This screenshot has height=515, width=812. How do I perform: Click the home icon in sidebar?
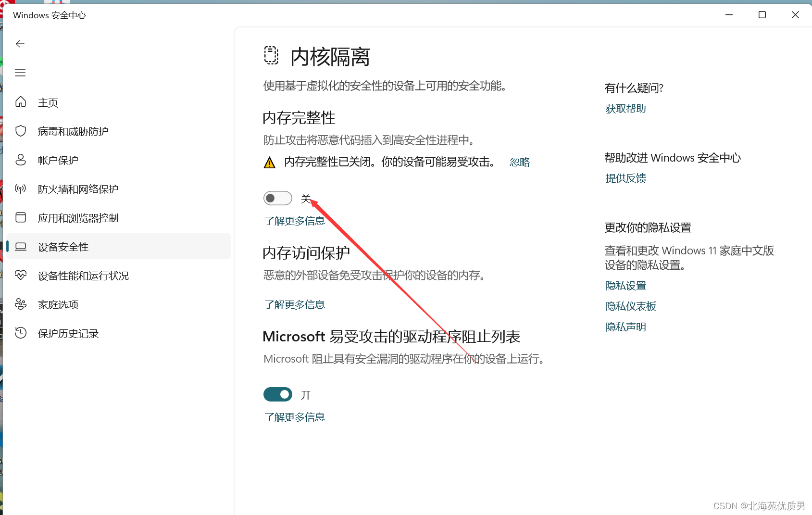[21, 102]
